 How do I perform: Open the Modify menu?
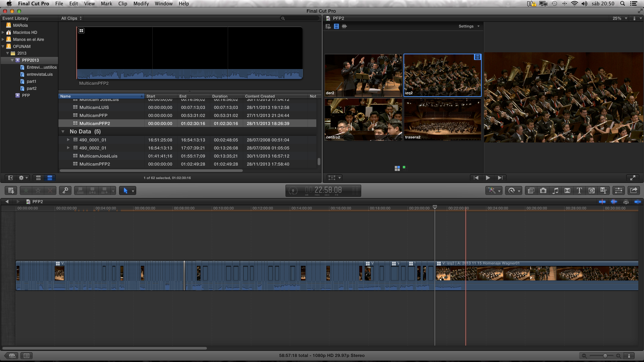click(x=141, y=4)
